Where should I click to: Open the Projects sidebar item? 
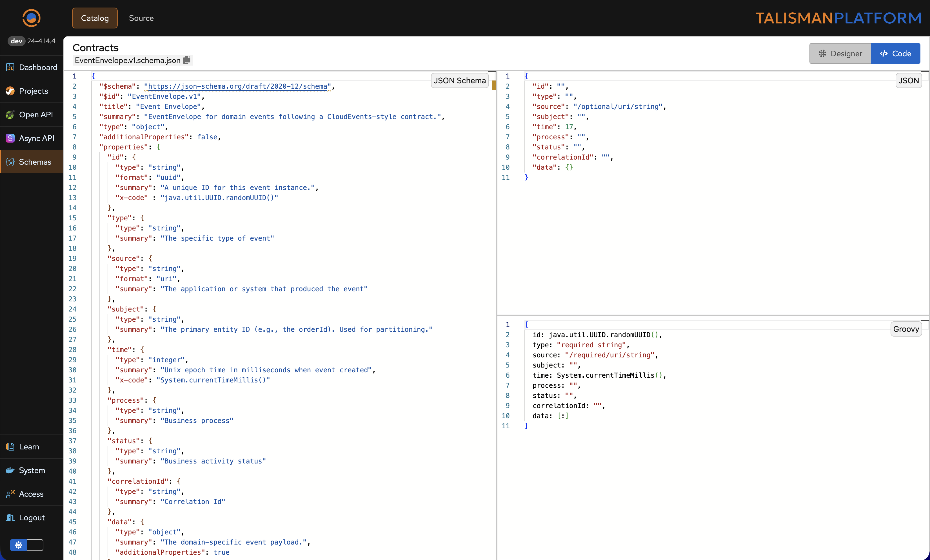coord(33,91)
